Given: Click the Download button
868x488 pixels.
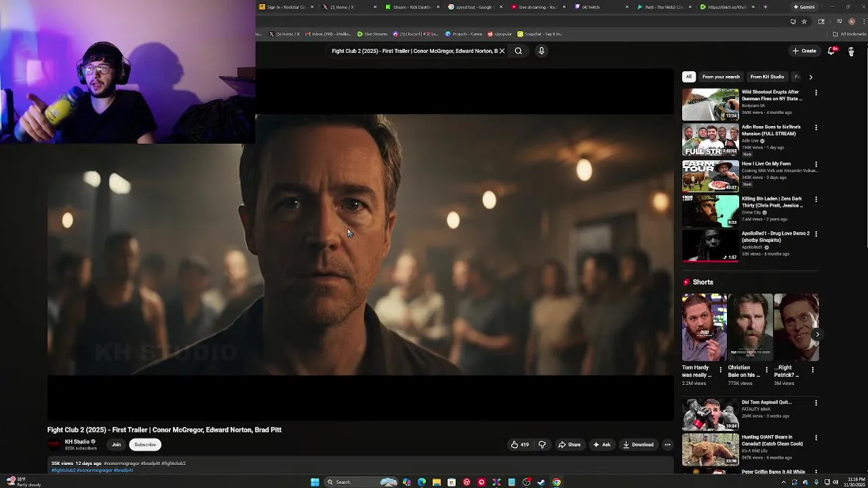Looking at the screenshot, I should coord(638,445).
